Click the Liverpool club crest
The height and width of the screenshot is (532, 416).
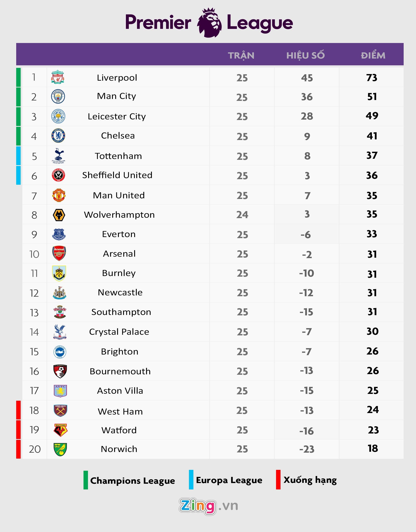[58, 77]
